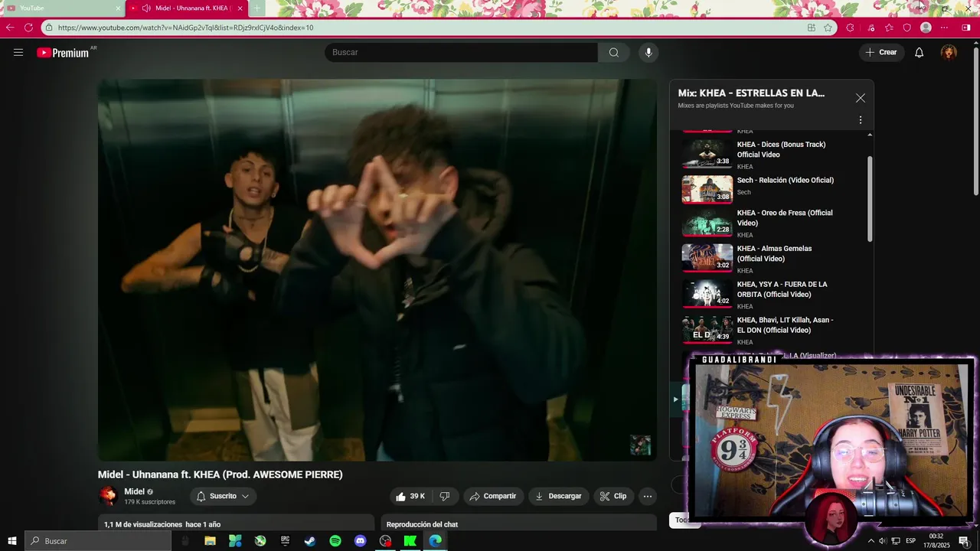The height and width of the screenshot is (551, 980).
Task: Click the Crear create button
Action: [881, 52]
